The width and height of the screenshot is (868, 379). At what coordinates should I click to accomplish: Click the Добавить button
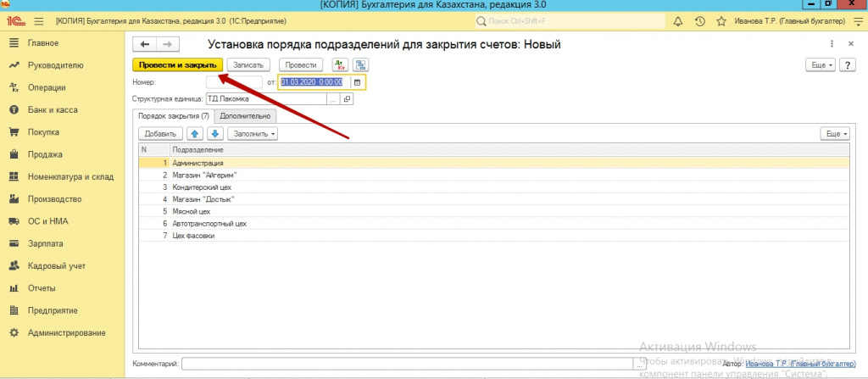160,133
